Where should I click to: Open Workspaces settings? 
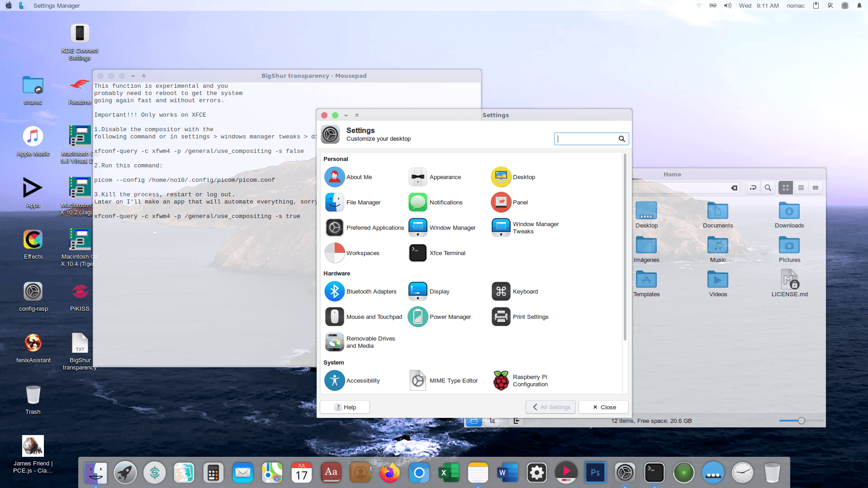click(352, 253)
